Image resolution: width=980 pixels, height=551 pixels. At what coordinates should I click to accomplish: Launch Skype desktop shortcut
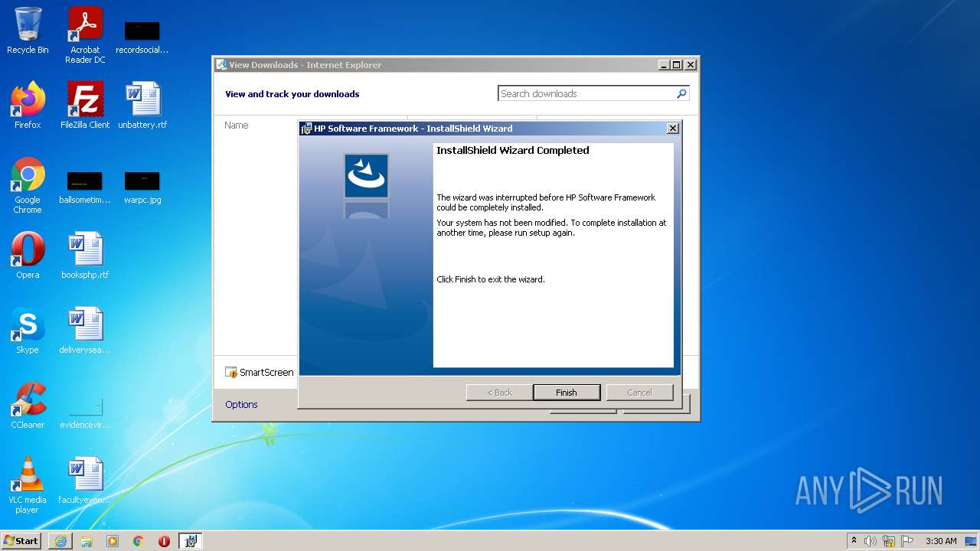pyautogui.click(x=28, y=331)
